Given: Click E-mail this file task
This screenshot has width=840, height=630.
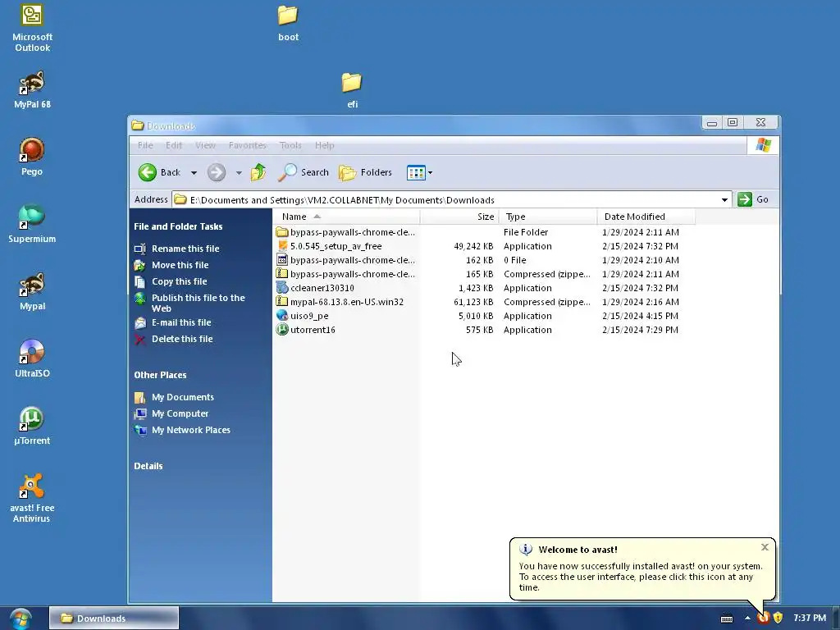Looking at the screenshot, I should (x=181, y=322).
